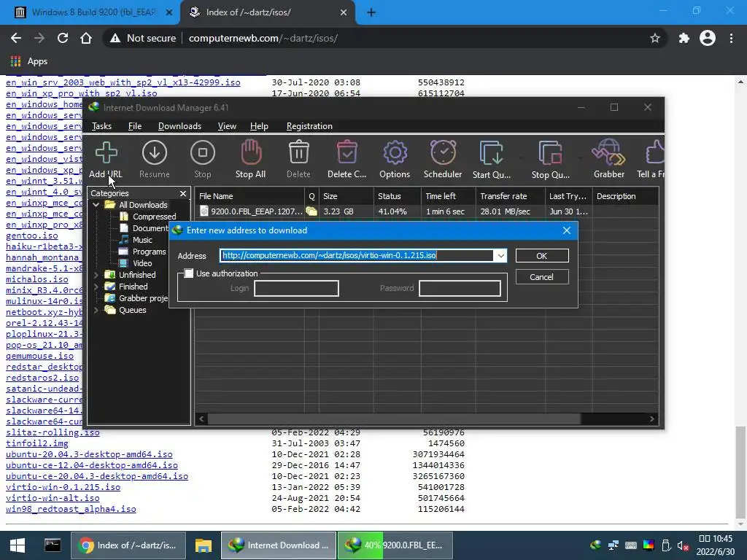Open Windows Start button
The width and height of the screenshot is (747, 560).
tap(18, 545)
